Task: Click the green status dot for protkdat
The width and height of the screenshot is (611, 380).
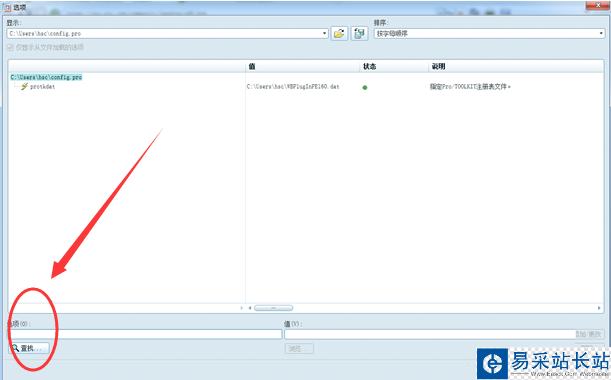Action: tap(365, 88)
